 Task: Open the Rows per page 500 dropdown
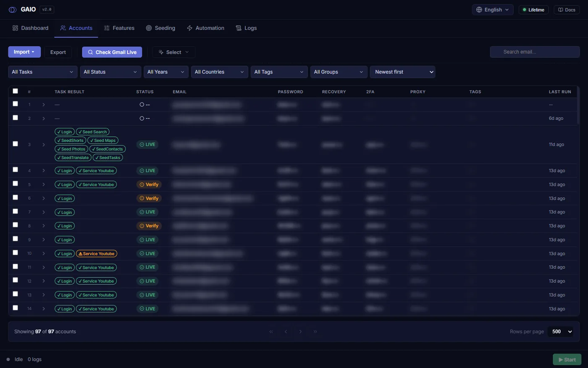[561, 331]
